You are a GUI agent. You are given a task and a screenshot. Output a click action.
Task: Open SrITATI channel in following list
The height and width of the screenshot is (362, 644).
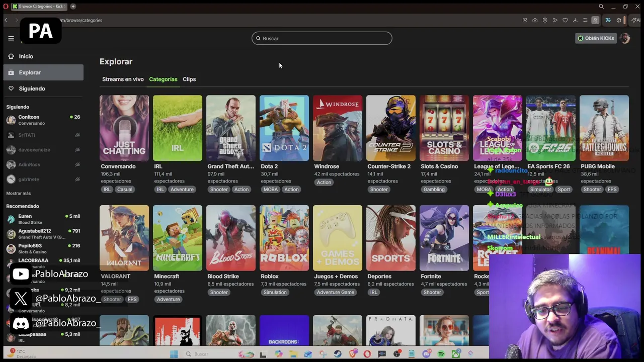click(43, 135)
